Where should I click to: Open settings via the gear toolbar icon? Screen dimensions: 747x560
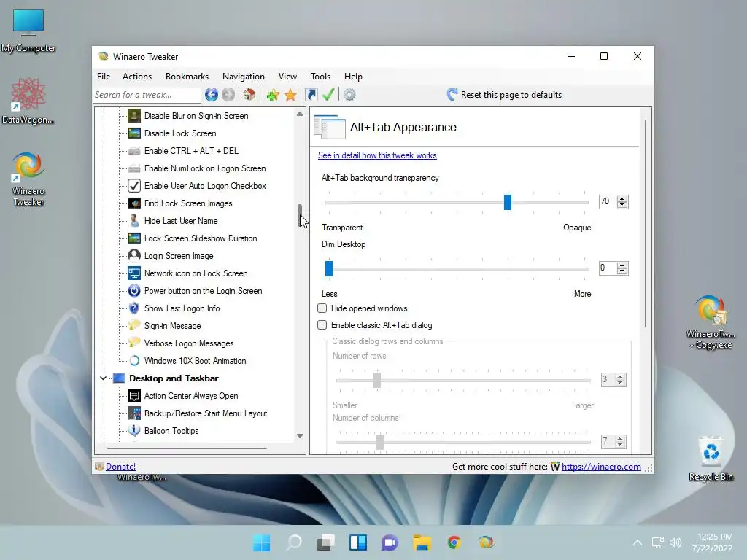tap(349, 95)
